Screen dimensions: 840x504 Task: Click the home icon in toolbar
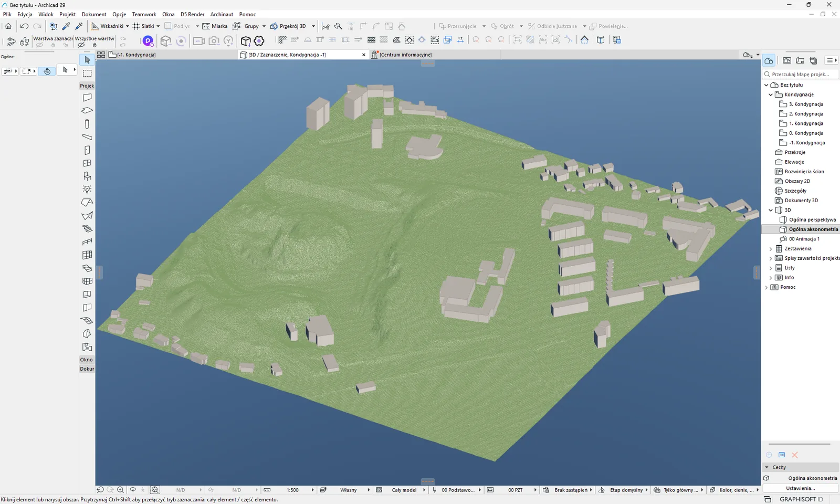click(8, 26)
